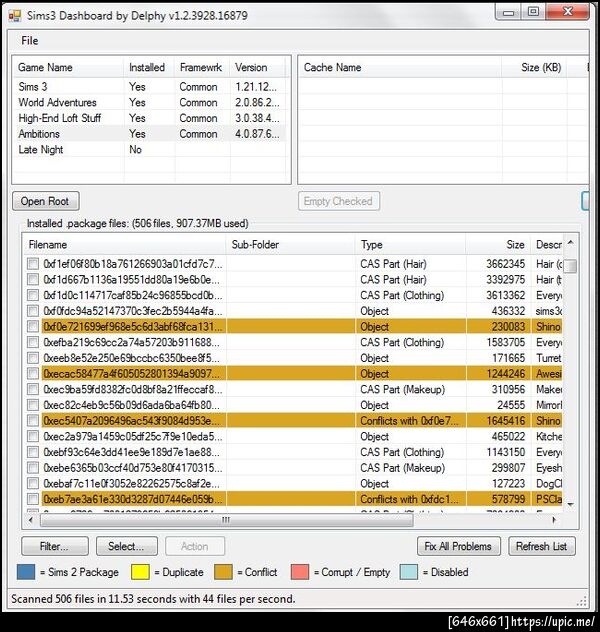Click the Action button
The height and width of the screenshot is (632, 600).
click(x=195, y=547)
